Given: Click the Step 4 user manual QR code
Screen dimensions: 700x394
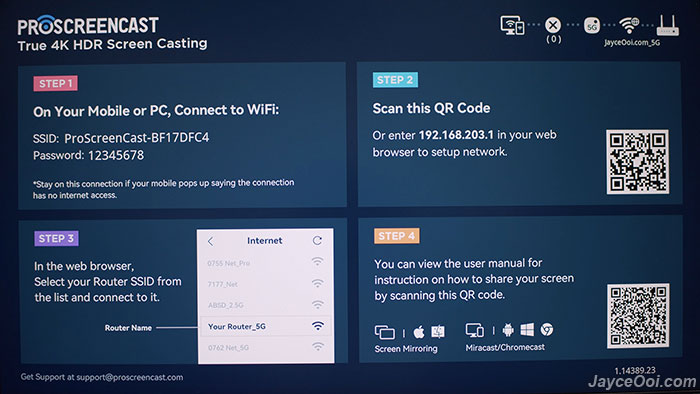Looking at the screenshot, I should click(638, 315).
